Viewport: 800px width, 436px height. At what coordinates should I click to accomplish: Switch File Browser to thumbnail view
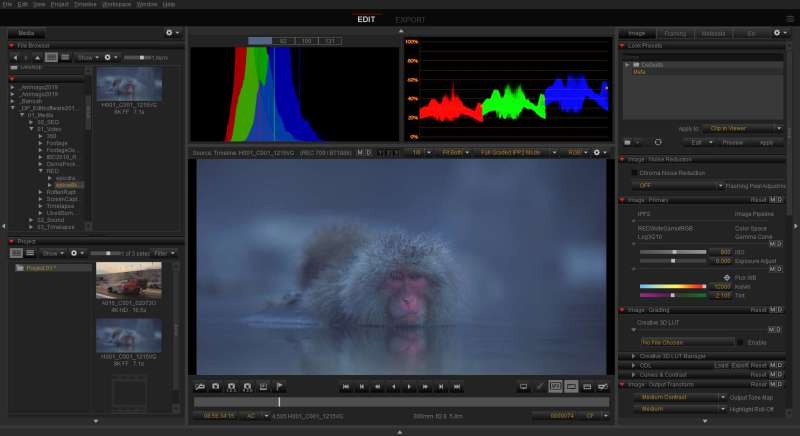51,58
